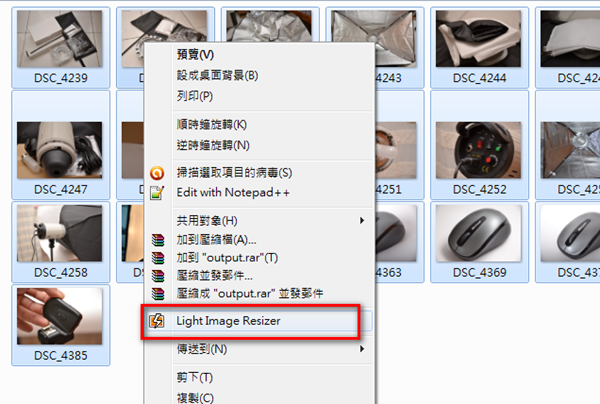Click the antivirus scan icon
600x404 pixels.
(x=157, y=173)
